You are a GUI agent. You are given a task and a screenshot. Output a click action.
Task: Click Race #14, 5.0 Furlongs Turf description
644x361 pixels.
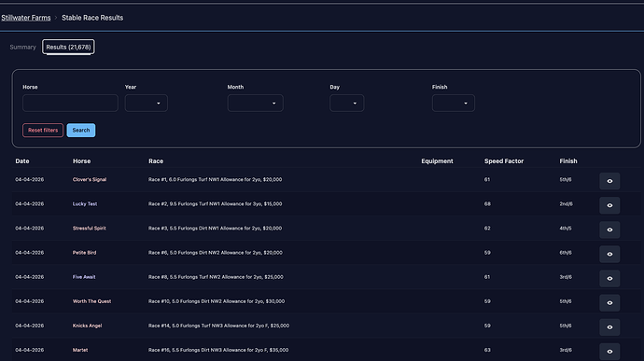(219, 326)
